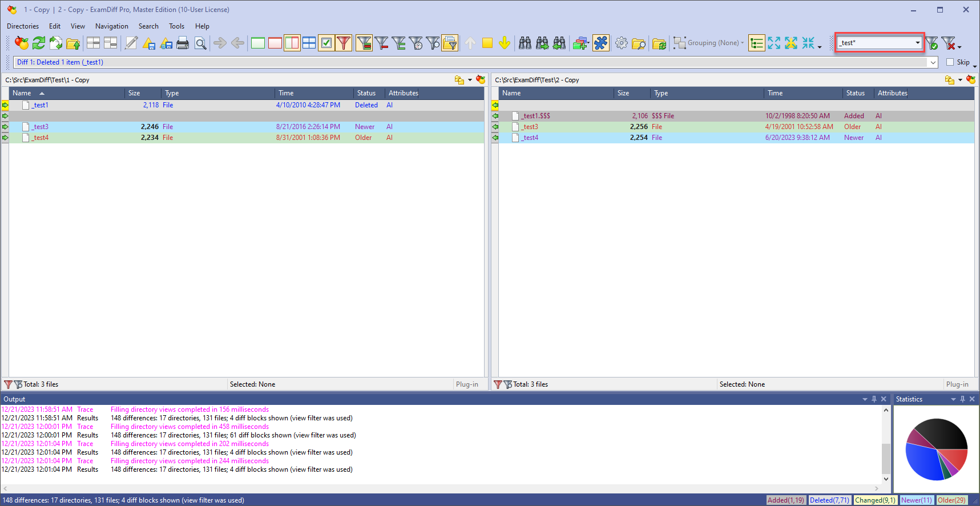The width and height of the screenshot is (980, 506).
Task: Click binoculars Find Previous icon
Action: click(x=559, y=43)
